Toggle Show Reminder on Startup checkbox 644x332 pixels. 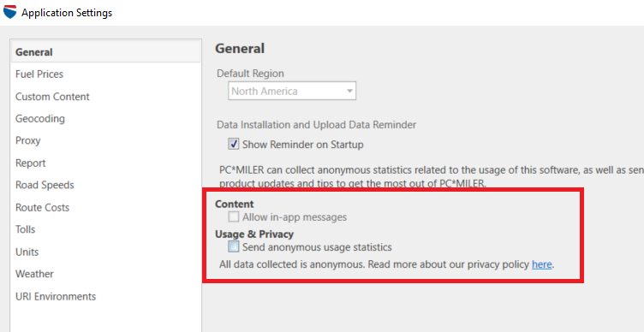tap(234, 145)
